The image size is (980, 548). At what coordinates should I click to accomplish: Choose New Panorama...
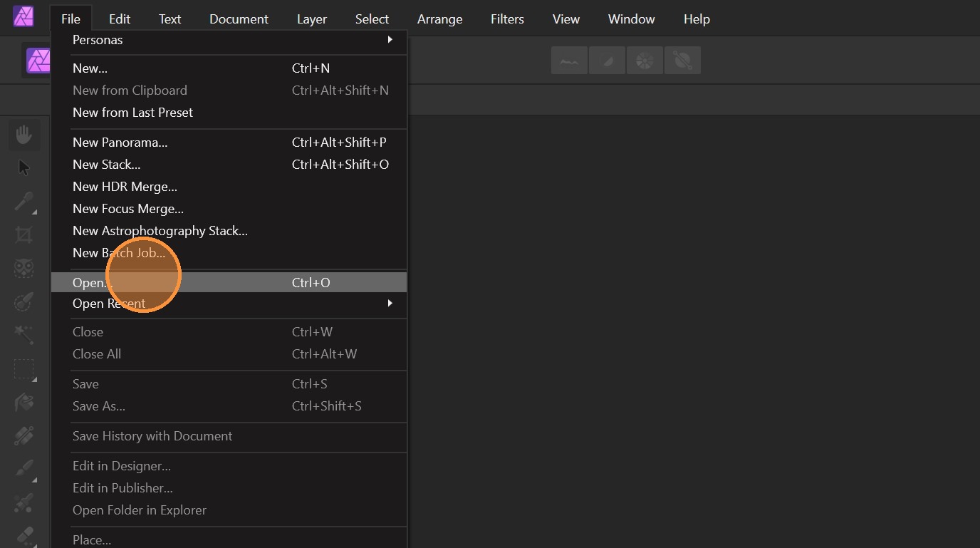coord(229,143)
